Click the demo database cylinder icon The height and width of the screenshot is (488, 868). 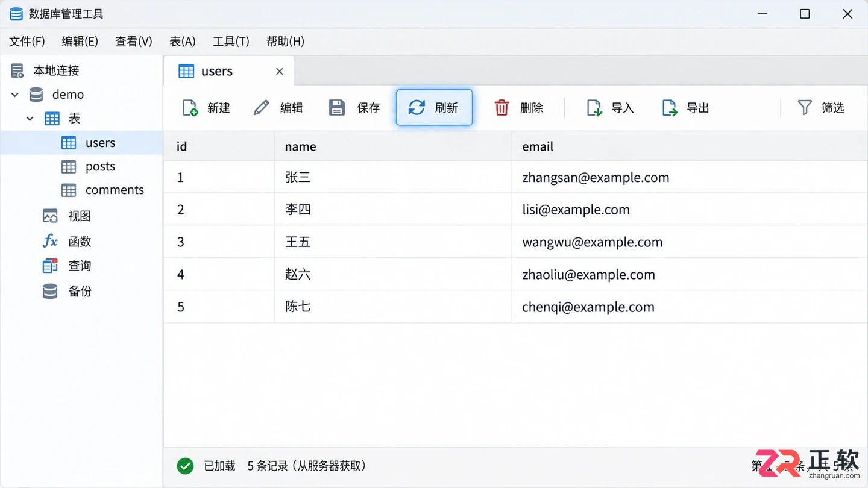pyautogui.click(x=37, y=95)
